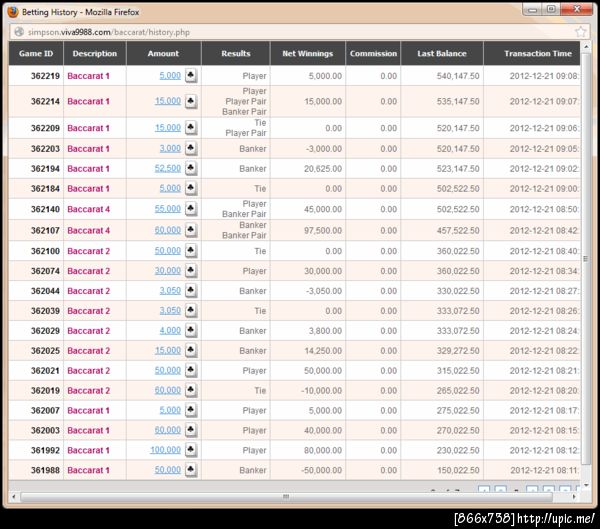Click card icon in row 362214
This screenshot has height=529, width=600.
(x=191, y=101)
